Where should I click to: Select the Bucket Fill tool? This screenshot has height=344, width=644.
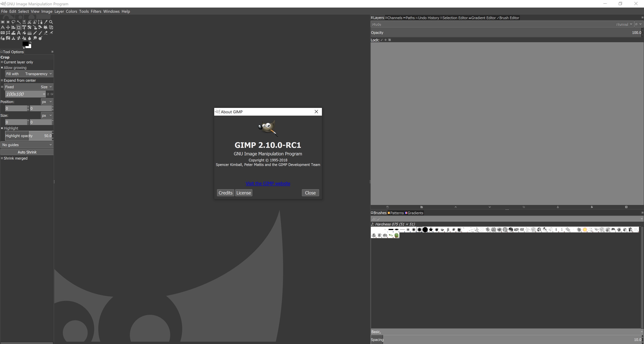(x=24, y=33)
